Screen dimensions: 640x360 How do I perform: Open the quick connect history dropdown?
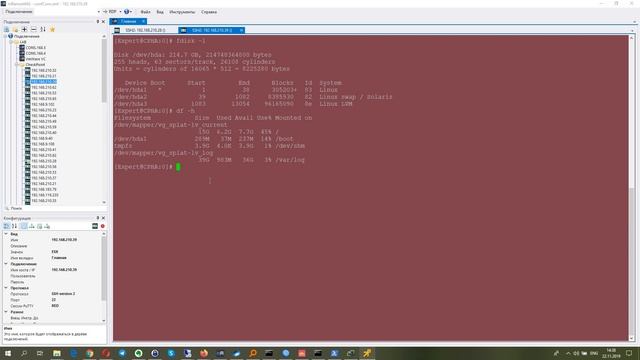click(98, 12)
